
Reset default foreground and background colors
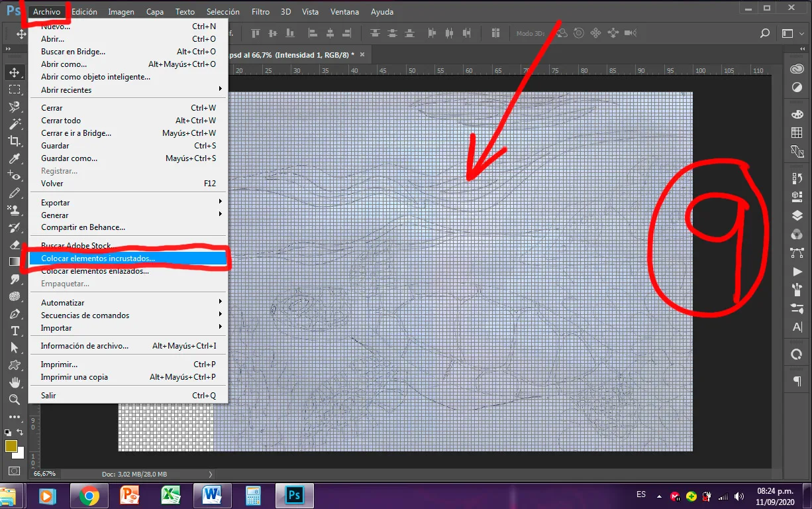pos(8,432)
